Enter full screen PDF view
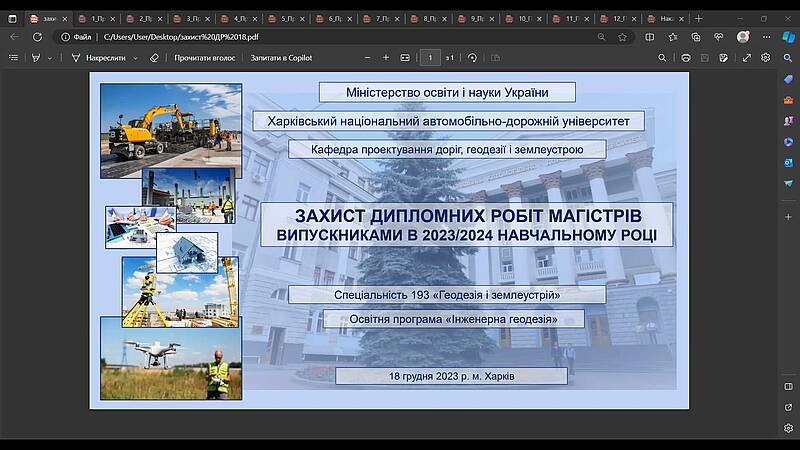 [746, 58]
